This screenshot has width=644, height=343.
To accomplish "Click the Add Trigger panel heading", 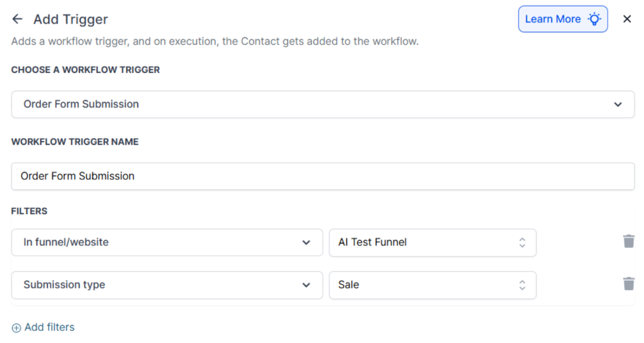I will pyautogui.click(x=71, y=19).
